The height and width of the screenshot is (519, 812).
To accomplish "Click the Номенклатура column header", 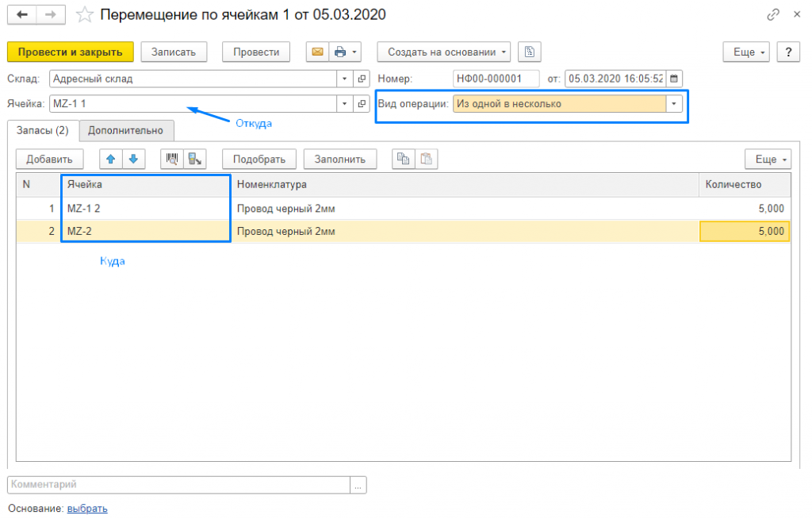I will tap(465, 185).
